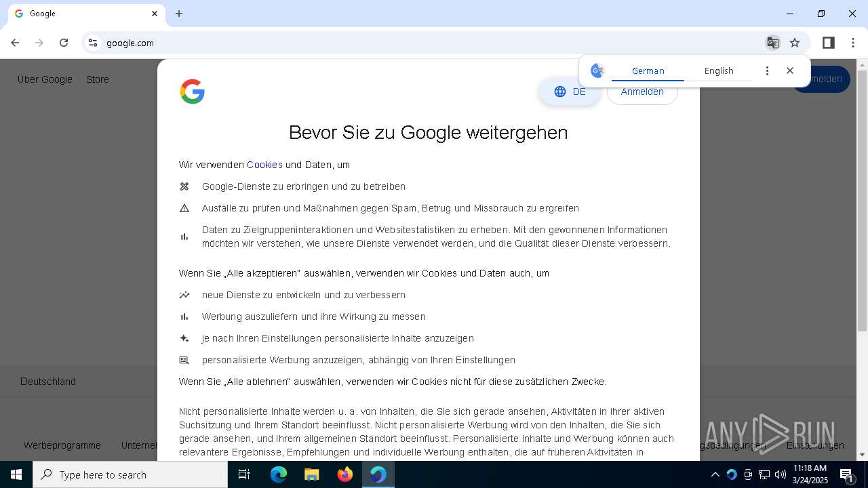Click the Google Translate logo icon
This screenshot has height=488, width=868.
(x=597, y=70)
